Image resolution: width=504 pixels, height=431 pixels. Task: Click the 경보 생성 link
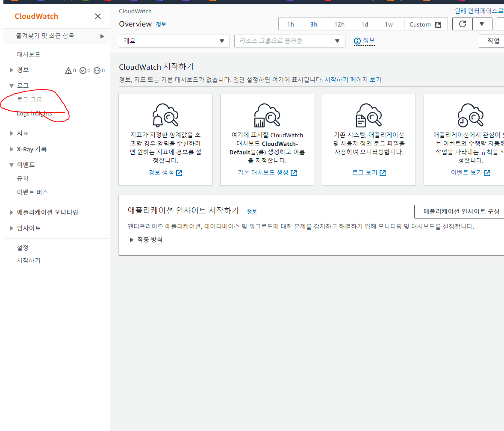[x=165, y=173]
